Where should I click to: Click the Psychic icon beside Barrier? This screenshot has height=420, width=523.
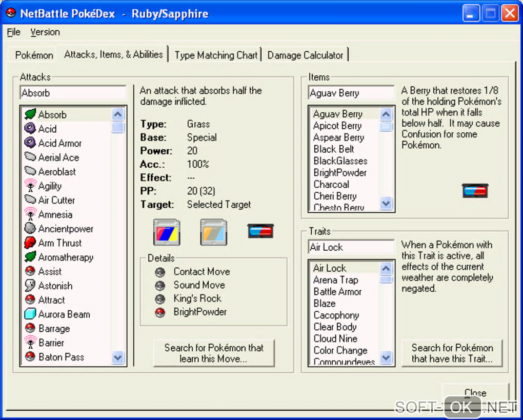click(x=30, y=342)
